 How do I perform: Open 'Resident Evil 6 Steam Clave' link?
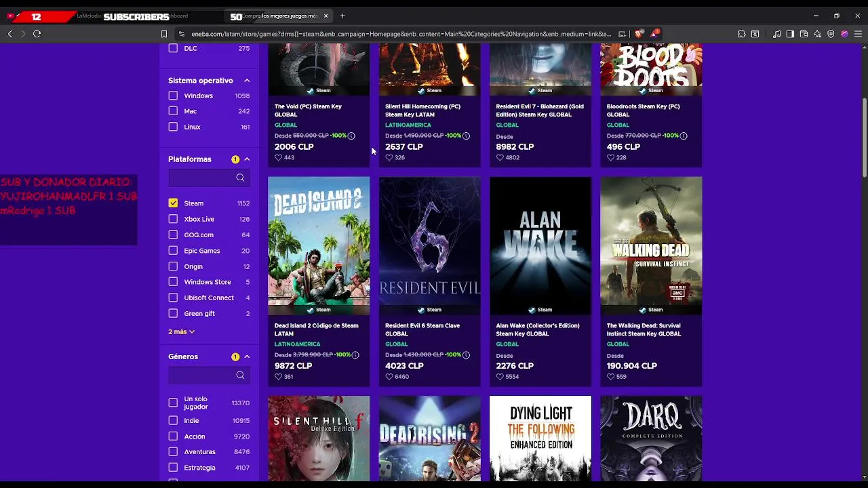[422, 329]
